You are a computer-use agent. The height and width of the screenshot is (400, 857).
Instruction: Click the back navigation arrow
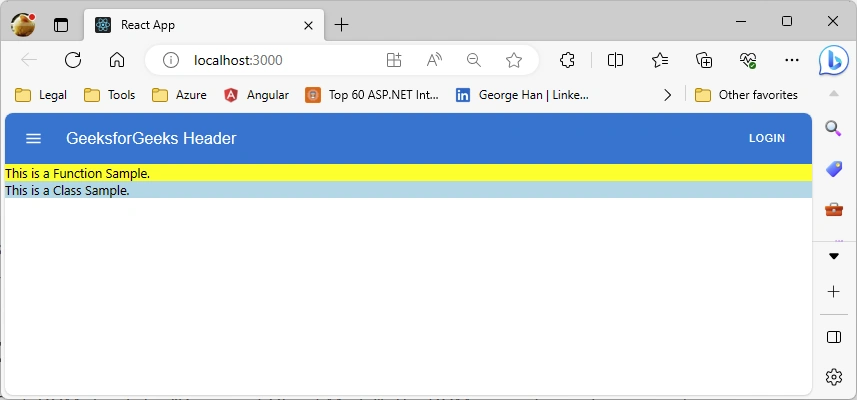pos(28,60)
